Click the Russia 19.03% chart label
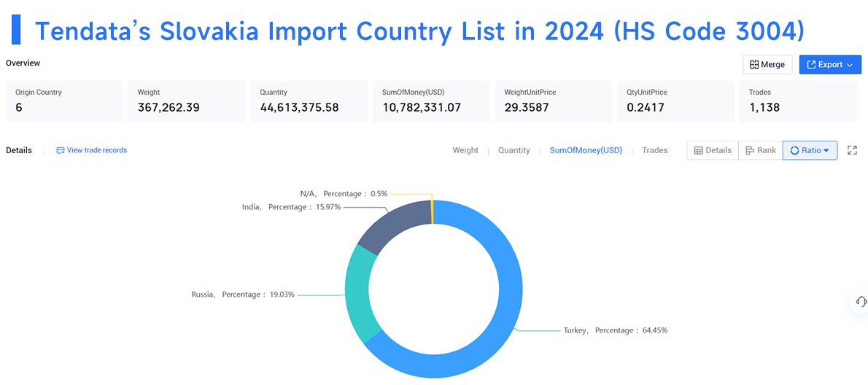This screenshot has width=868, height=385. (244, 295)
